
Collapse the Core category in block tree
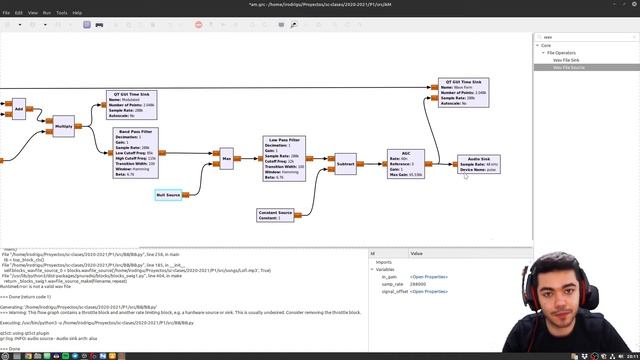pos(538,45)
